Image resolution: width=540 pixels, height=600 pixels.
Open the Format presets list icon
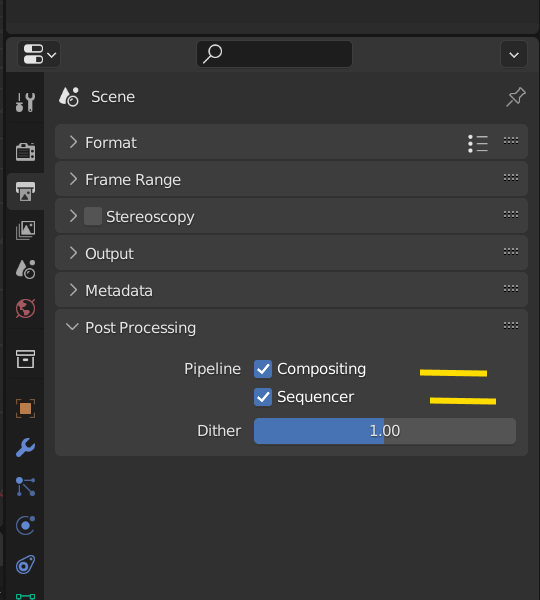(x=478, y=143)
